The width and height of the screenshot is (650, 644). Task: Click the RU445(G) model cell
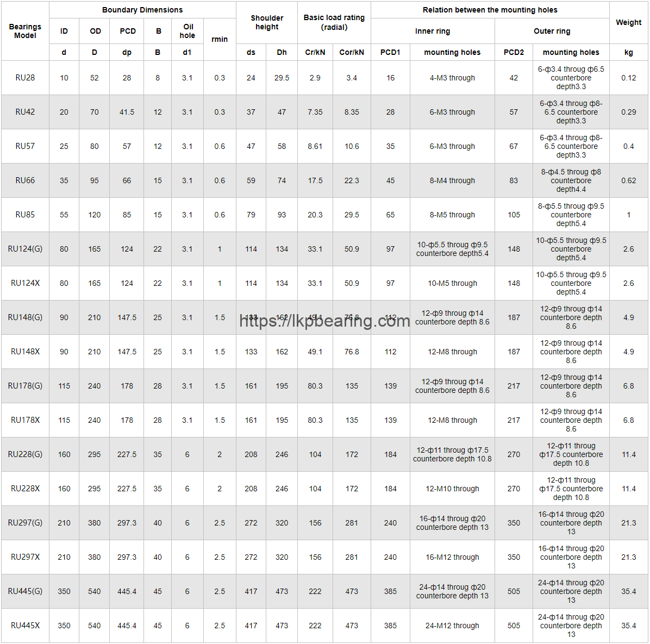pyautogui.click(x=25, y=591)
